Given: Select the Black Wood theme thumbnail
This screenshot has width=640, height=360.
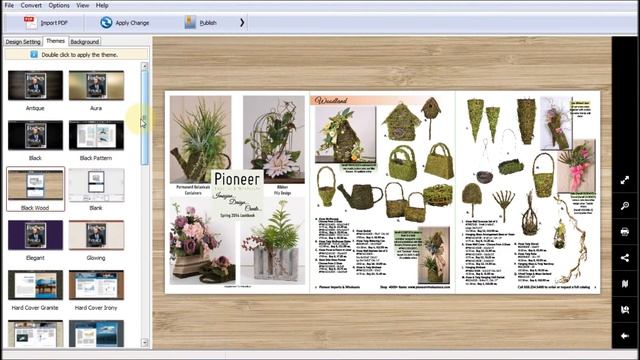Looking at the screenshot, I should pos(36,185).
